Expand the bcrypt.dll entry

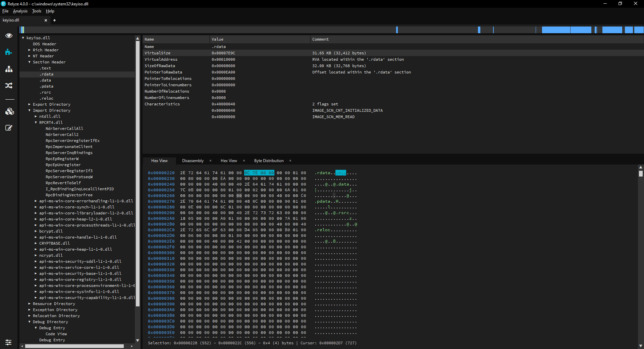(36, 231)
